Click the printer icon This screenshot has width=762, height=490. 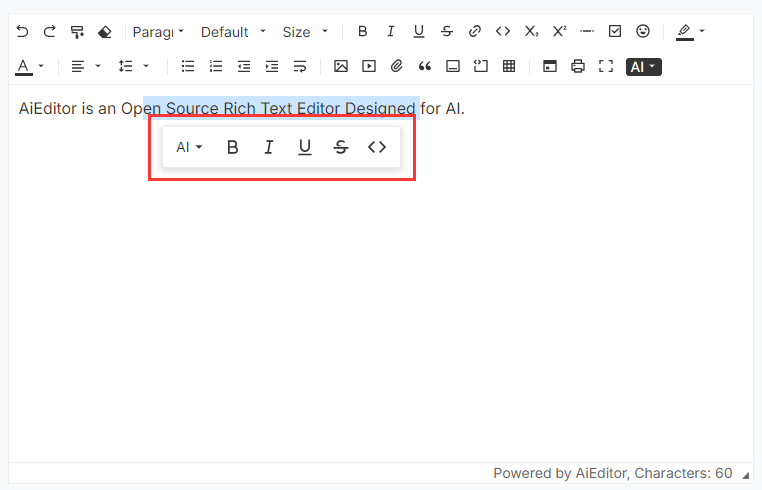coord(578,66)
